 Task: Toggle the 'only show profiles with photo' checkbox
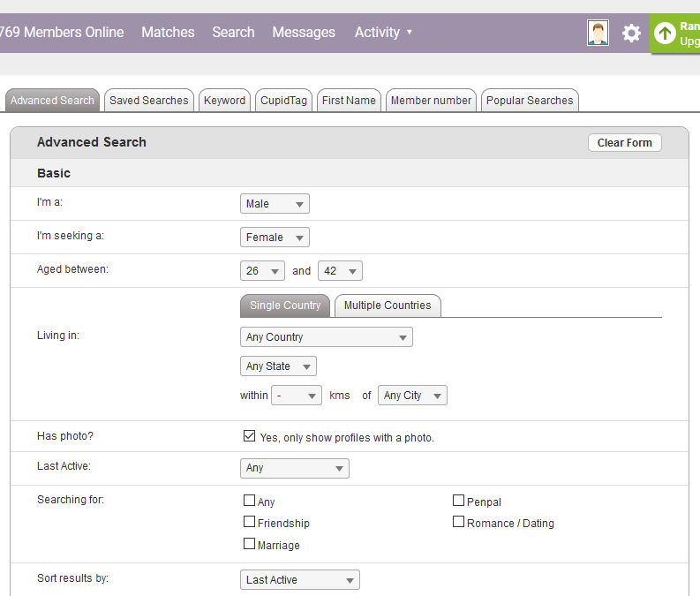(x=249, y=436)
